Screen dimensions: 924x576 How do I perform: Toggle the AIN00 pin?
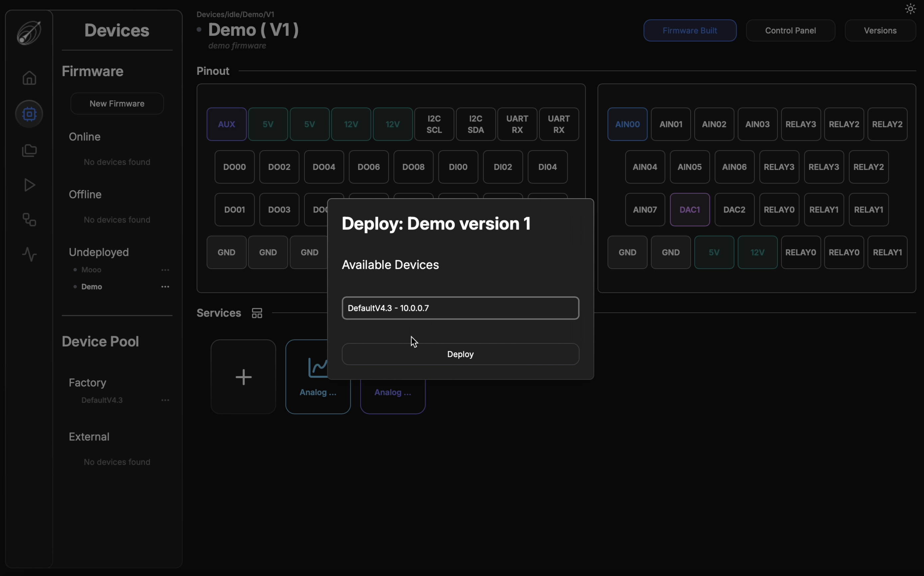point(627,124)
